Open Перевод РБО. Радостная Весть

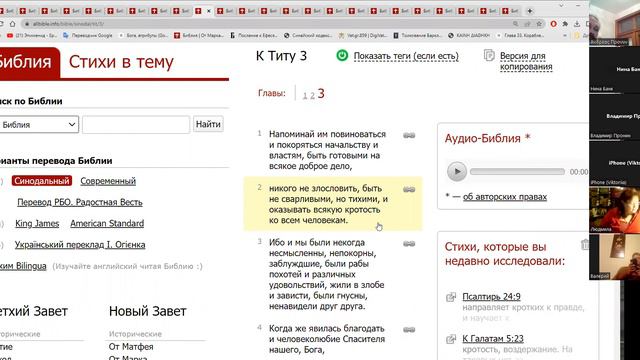pyautogui.click(x=80, y=202)
